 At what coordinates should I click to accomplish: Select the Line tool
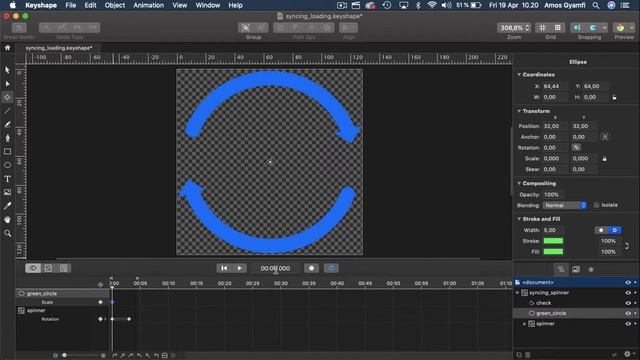click(x=7, y=111)
